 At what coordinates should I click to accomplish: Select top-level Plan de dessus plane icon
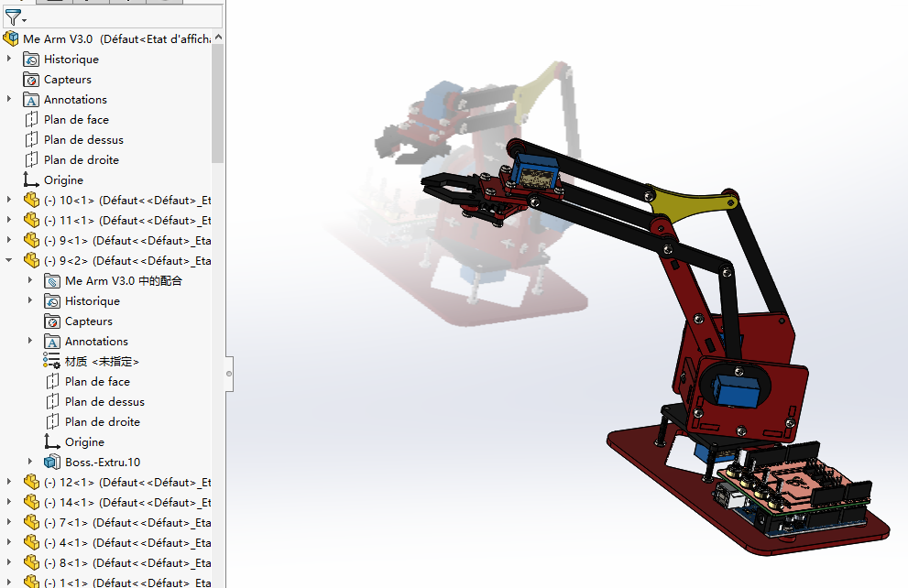pyautogui.click(x=31, y=140)
